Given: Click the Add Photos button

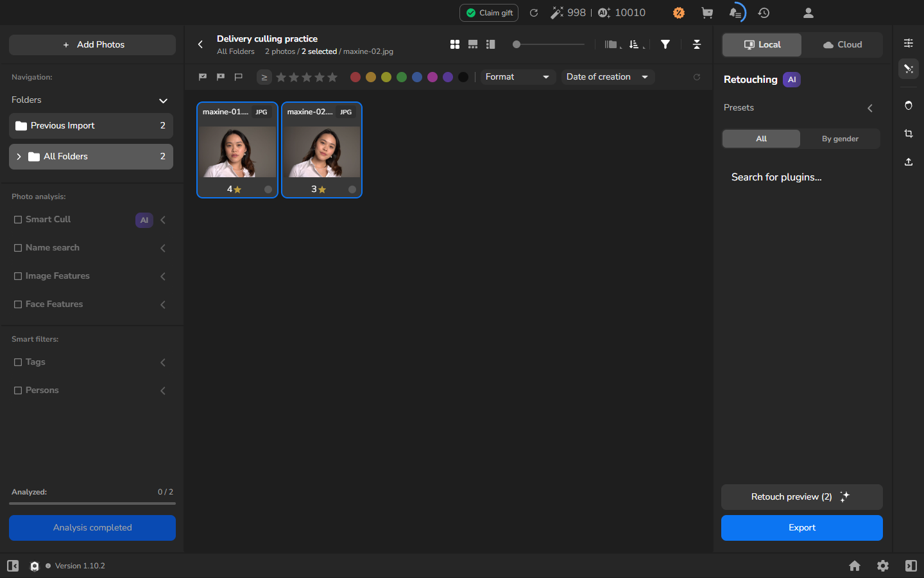Looking at the screenshot, I should [x=92, y=45].
